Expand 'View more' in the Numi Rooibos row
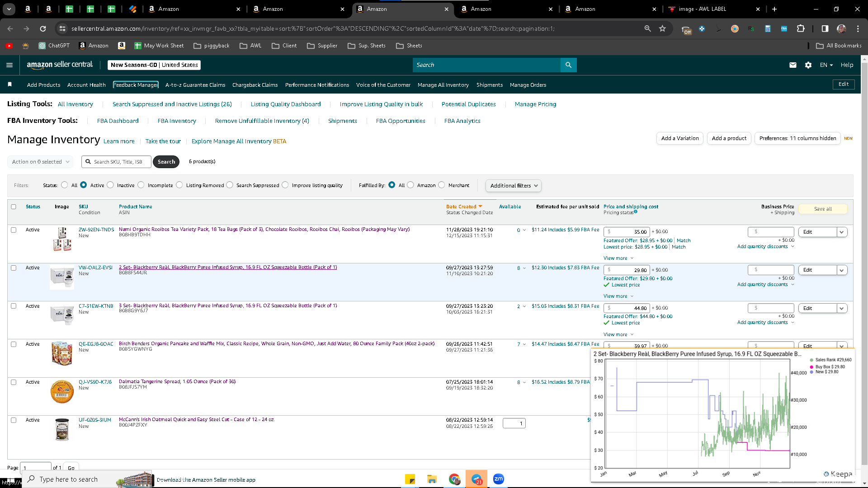The image size is (868, 488). [x=618, y=258]
